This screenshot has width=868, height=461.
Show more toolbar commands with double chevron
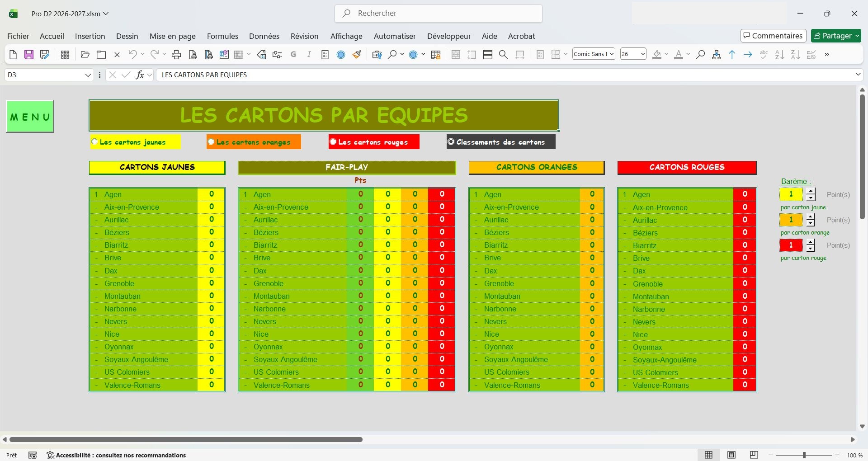[827, 55]
